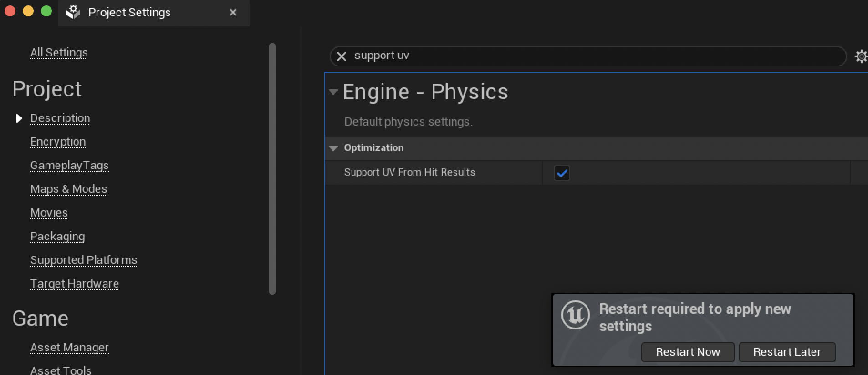Image resolution: width=868 pixels, height=375 pixels.
Task: Click into the search box containing 'support uv'
Action: [592, 56]
